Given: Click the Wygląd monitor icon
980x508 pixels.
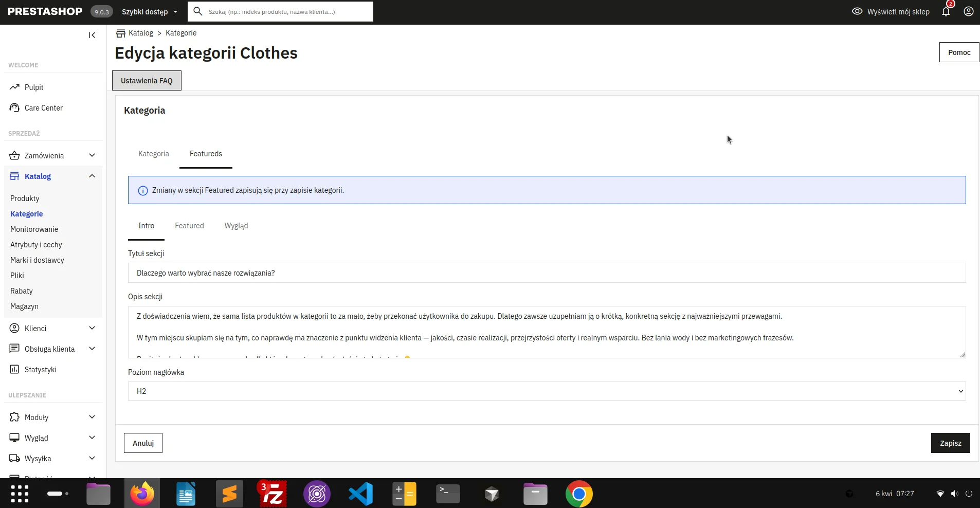Looking at the screenshot, I should (x=14, y=438).
